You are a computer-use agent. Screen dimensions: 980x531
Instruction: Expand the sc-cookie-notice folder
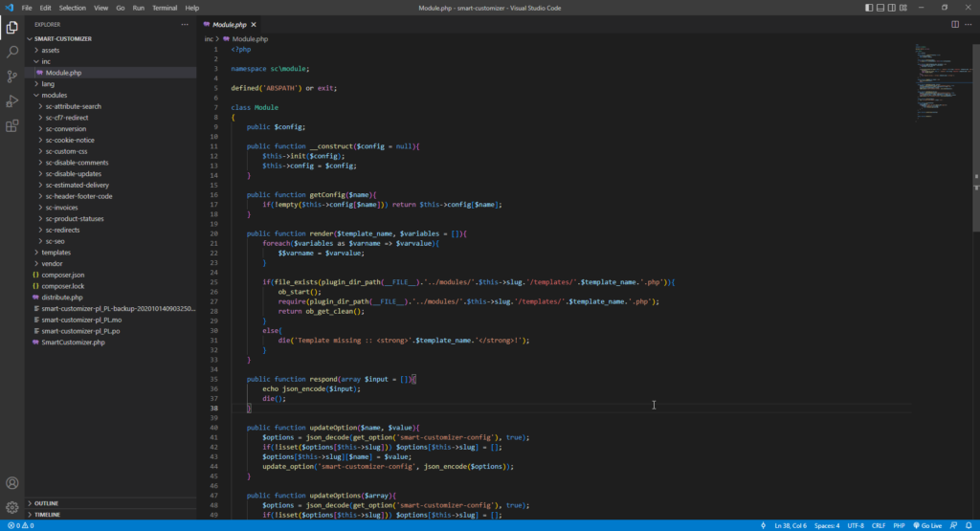[111, 140]
